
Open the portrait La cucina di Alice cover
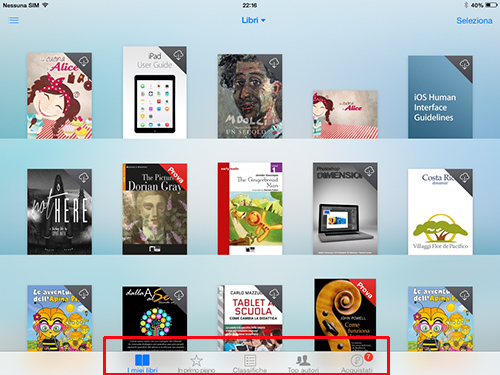click(59, 96)
